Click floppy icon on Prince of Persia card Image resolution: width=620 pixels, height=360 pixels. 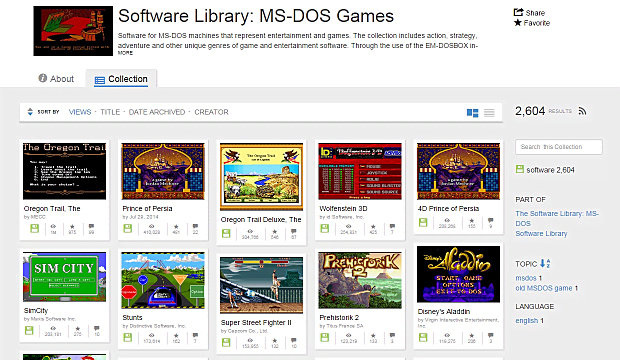coord(127,229)
